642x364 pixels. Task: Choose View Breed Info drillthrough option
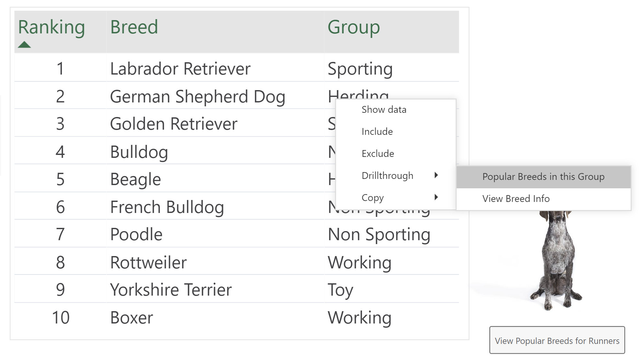(x=543, y=199)
